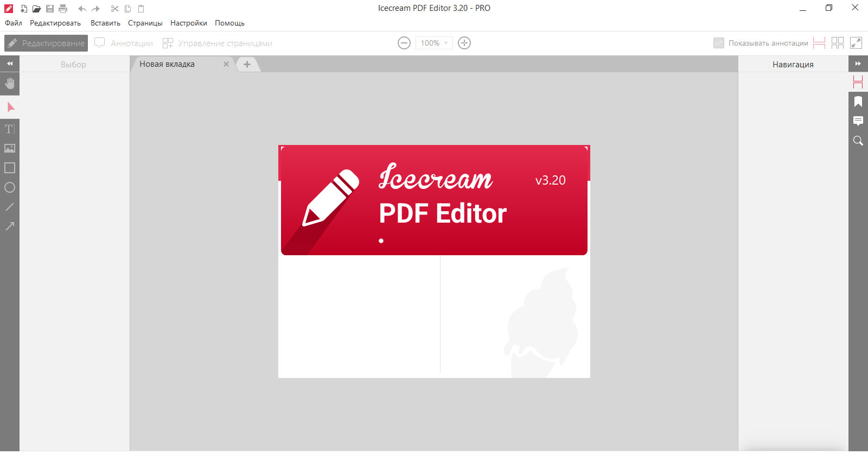Zoom out with the minus icon

(x=404, y=43)
